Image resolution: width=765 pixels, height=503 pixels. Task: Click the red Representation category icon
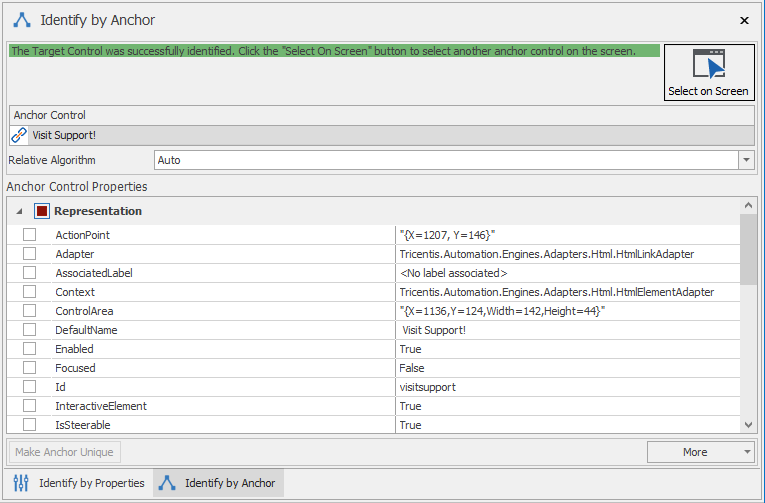point(41,211)
